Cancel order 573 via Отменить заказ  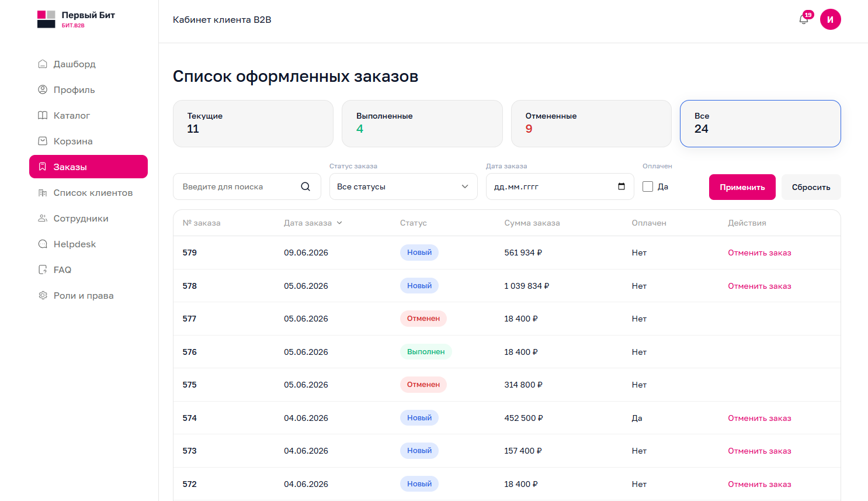(759, 451)
